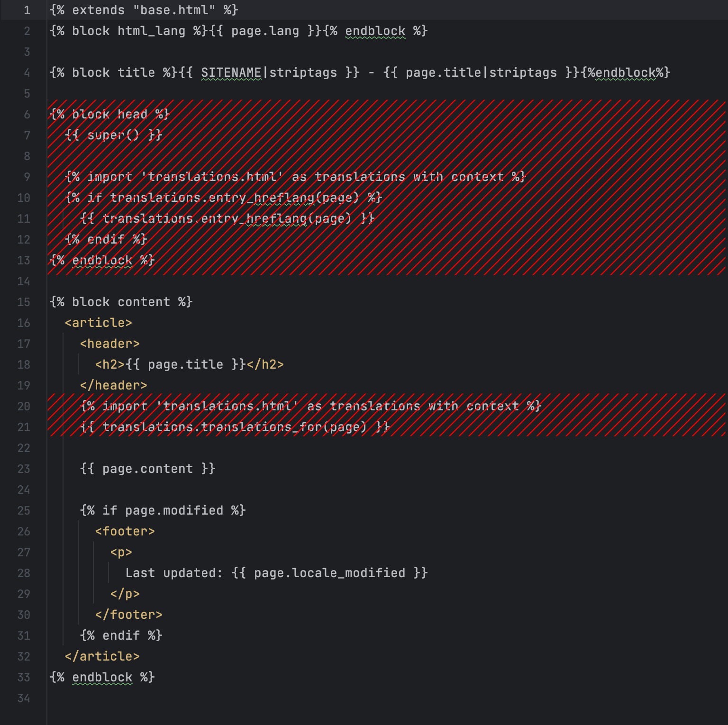The image size is (728, 725).
Task: Click line number 13 in the gutter
Action: pyautogui.click(x=24, y=261)
